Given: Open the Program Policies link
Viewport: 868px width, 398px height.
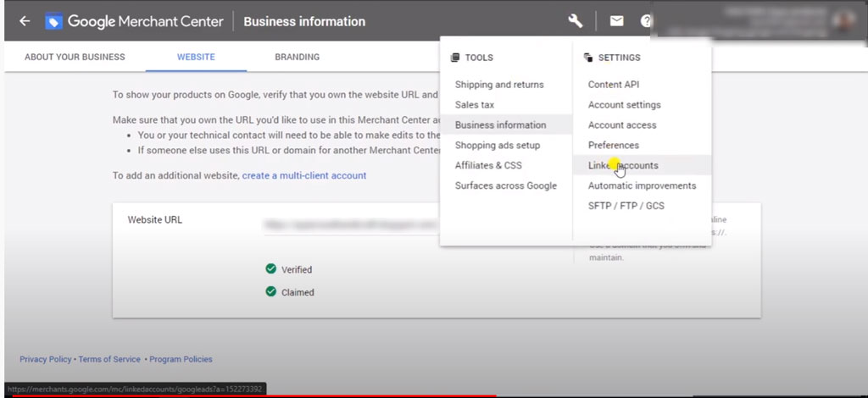Looking at the screenshot, I should [181, 359].
